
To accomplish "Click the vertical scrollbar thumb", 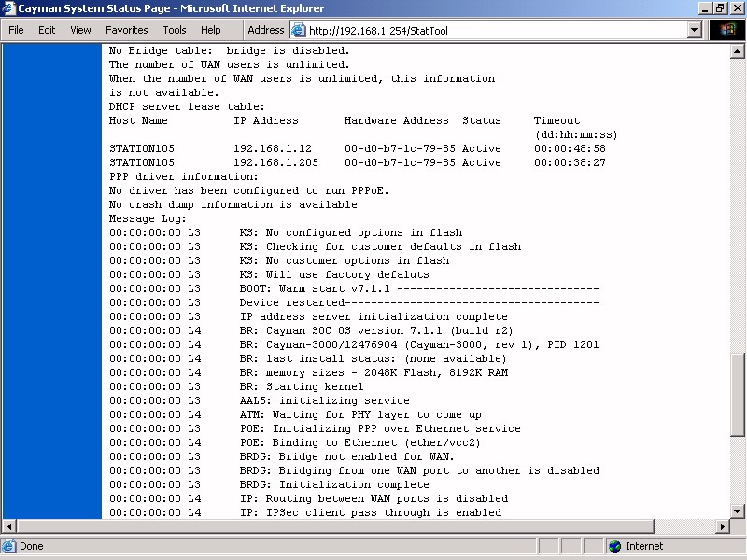I will [x=737, y=394].
